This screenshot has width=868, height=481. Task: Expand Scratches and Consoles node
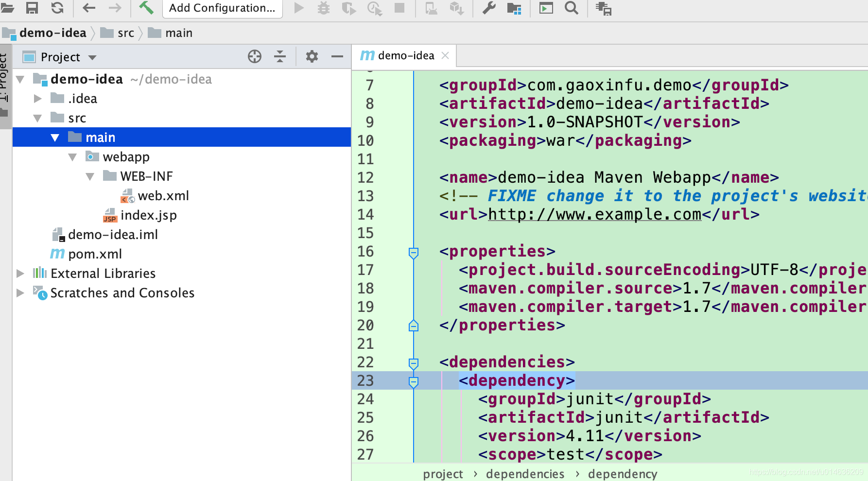[x=20, y=293]
